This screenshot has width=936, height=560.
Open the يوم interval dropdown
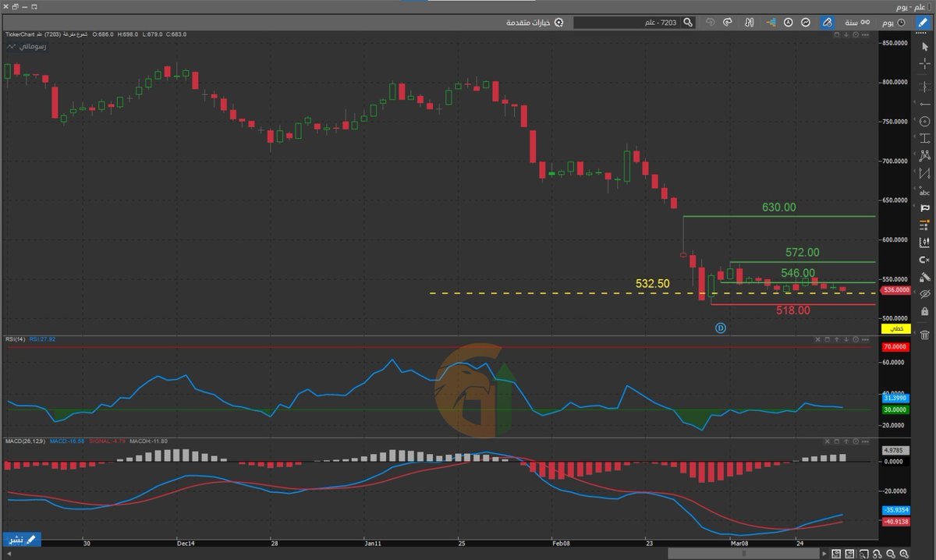pos(894,23)
